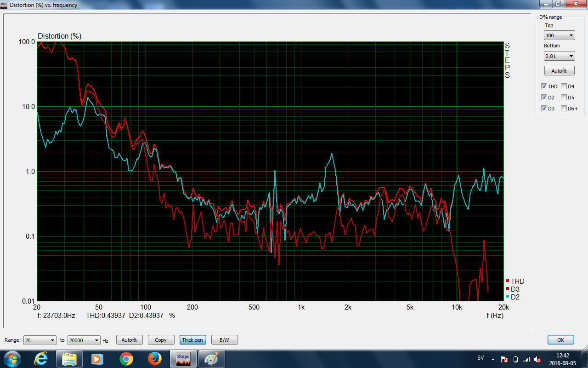Enable the D4 checkbox
This screenshot has height=368, width=588.
point(564,86)
